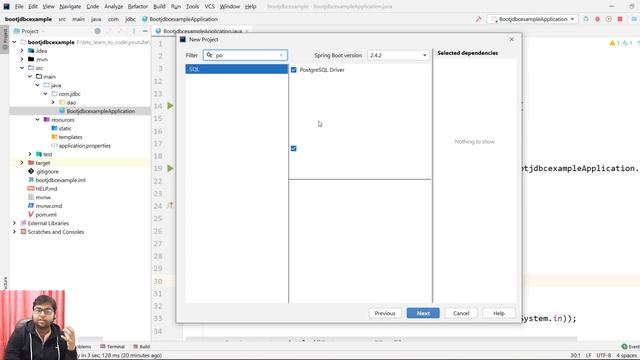This screenshot has height=360, width=640.
Task: Open the Project side tool window stripe
Action: (x=5, y=39)
